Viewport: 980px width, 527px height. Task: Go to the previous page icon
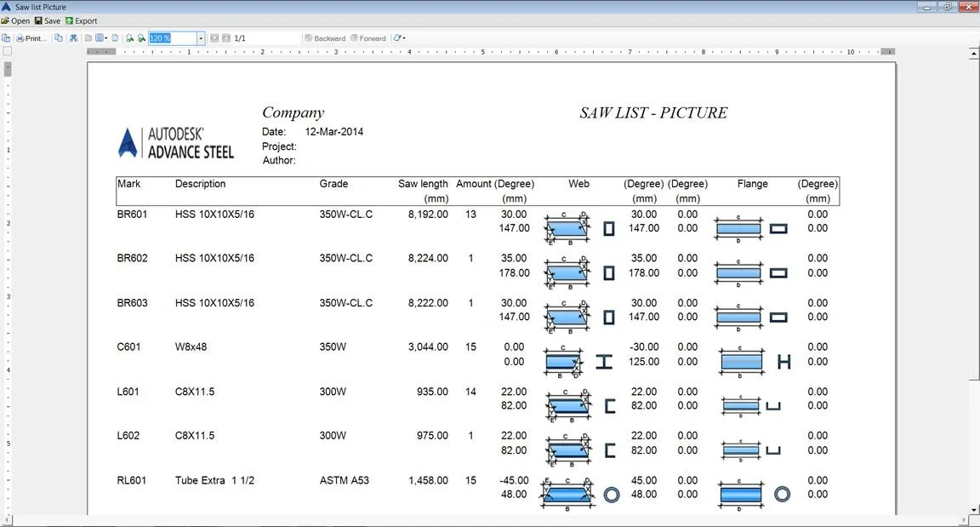pos(214,38)
